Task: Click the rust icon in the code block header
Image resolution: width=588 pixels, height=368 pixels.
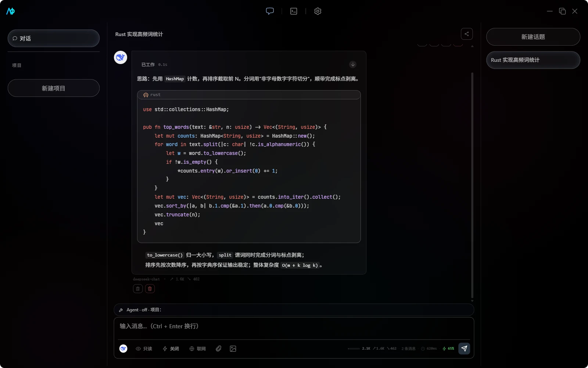Action: 146,95
